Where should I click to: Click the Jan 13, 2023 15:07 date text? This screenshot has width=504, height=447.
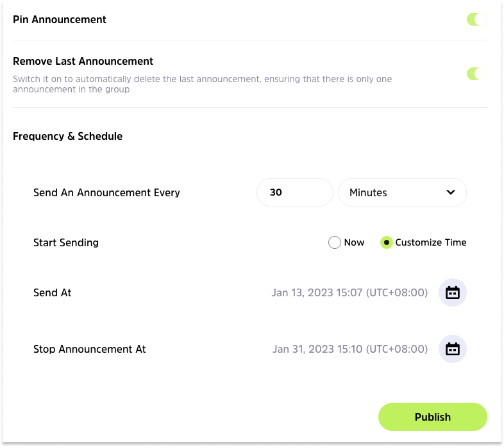349,292
